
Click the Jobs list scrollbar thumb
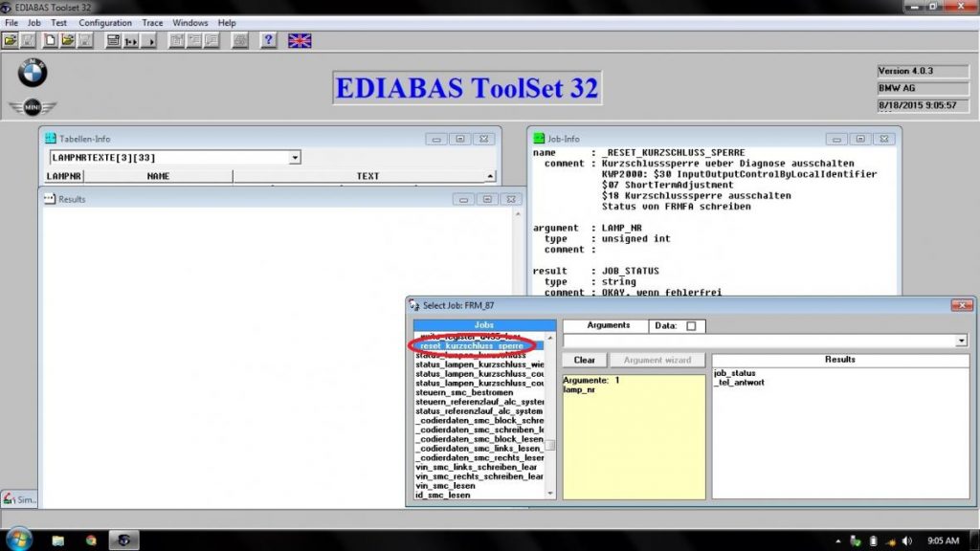550,446
